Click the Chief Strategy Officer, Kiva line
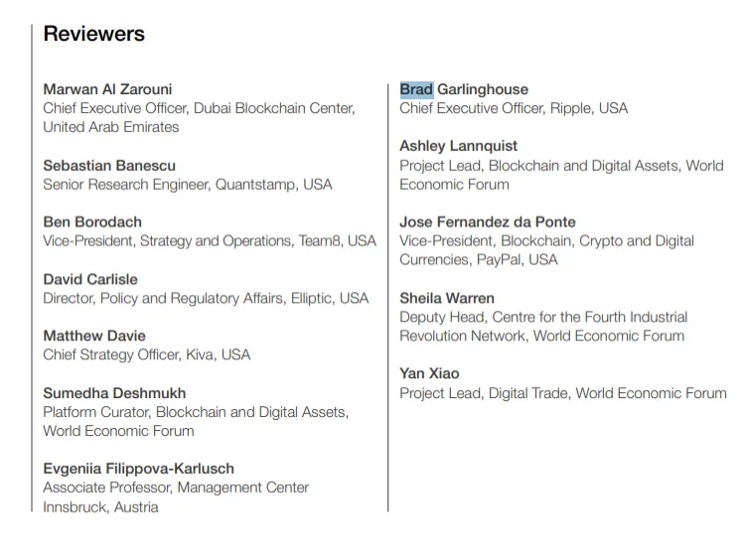 146,354
